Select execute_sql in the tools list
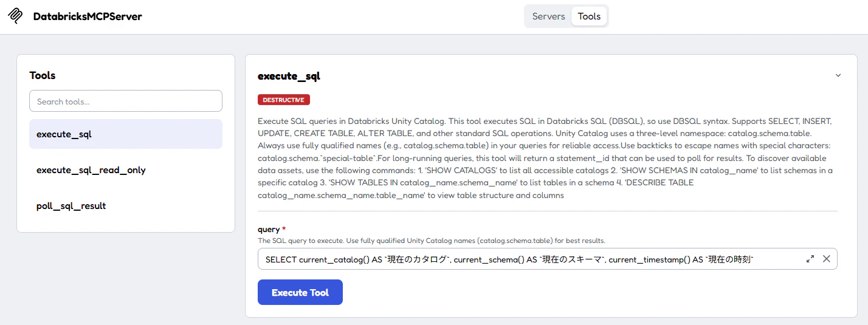868x325 pixels. coord(126,134)
